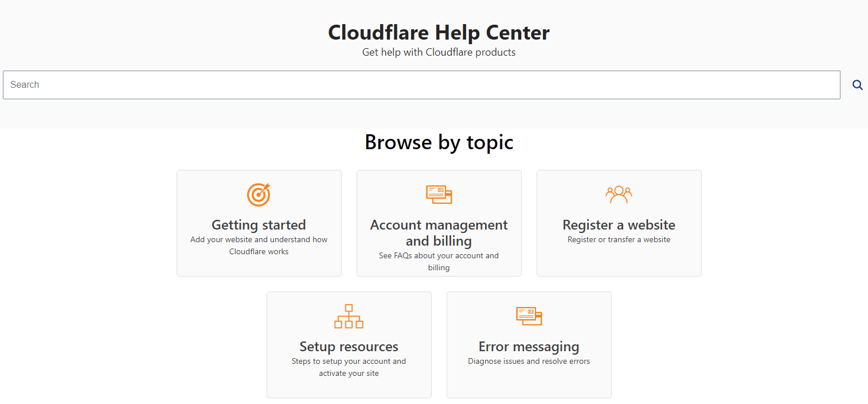Open Account management and billing heading
Image resolution: width=868 pixels, height=404 pixels.
439,232
